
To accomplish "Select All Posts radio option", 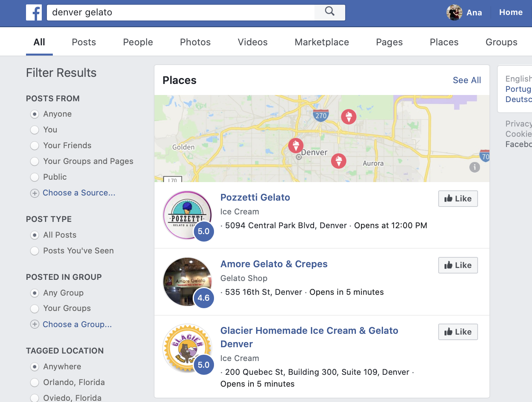I will coord(35,235).
